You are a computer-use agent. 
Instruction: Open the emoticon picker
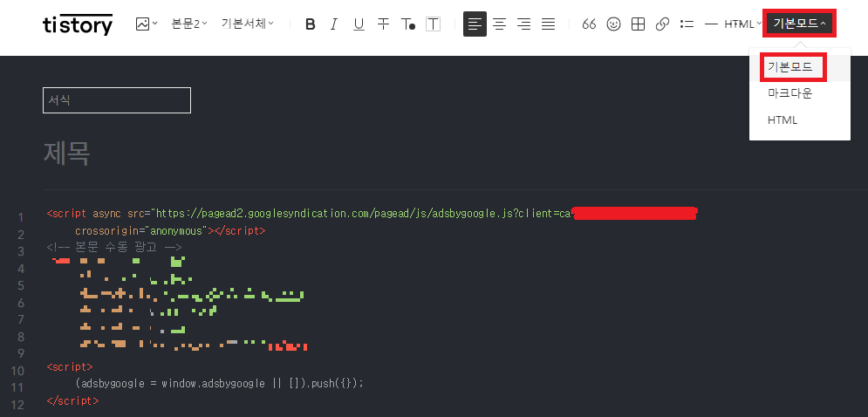(x=613, y=24)
